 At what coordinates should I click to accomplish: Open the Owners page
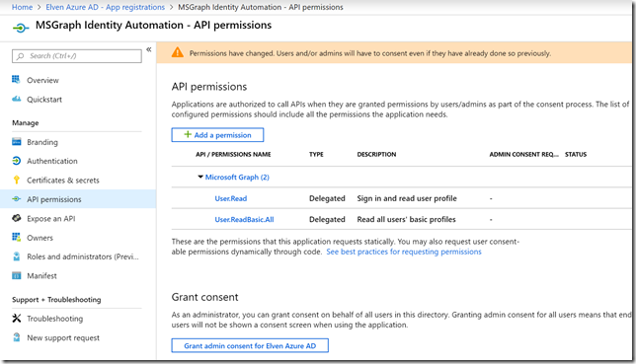click(x=40, y=238)
